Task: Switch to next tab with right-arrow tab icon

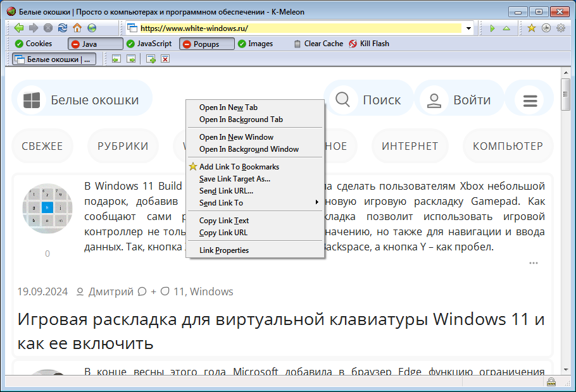Action: tap(131, 59)
